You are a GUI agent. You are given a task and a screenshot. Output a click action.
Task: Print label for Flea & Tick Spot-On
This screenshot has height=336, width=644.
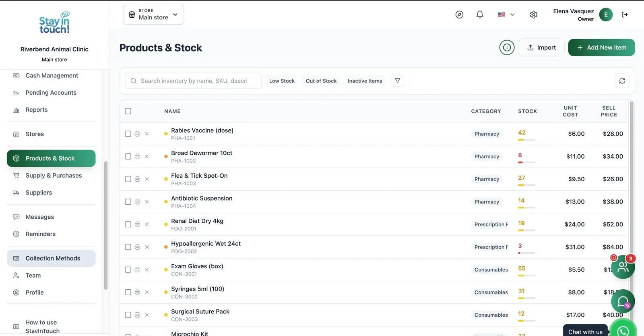[x=137, y=179]
